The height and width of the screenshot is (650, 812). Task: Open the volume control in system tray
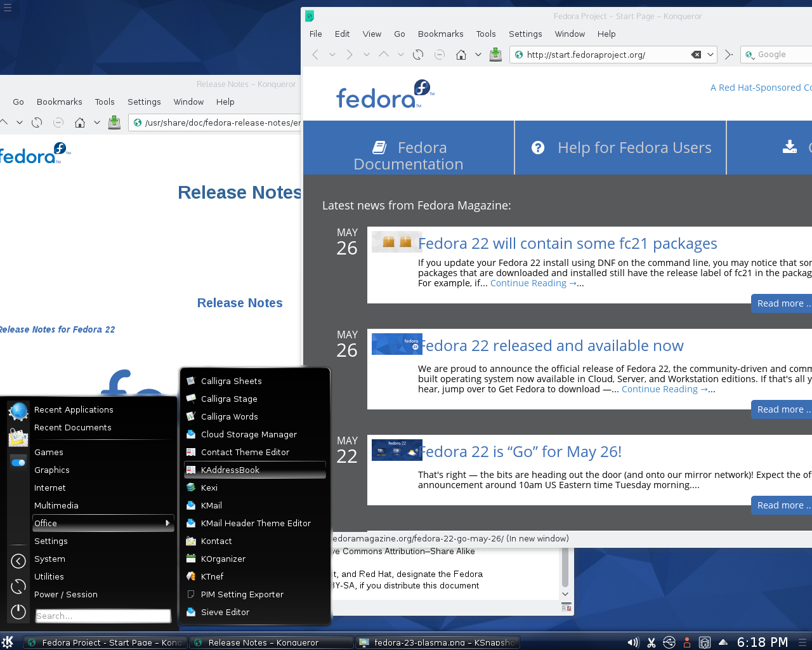(x=633, y=642)
